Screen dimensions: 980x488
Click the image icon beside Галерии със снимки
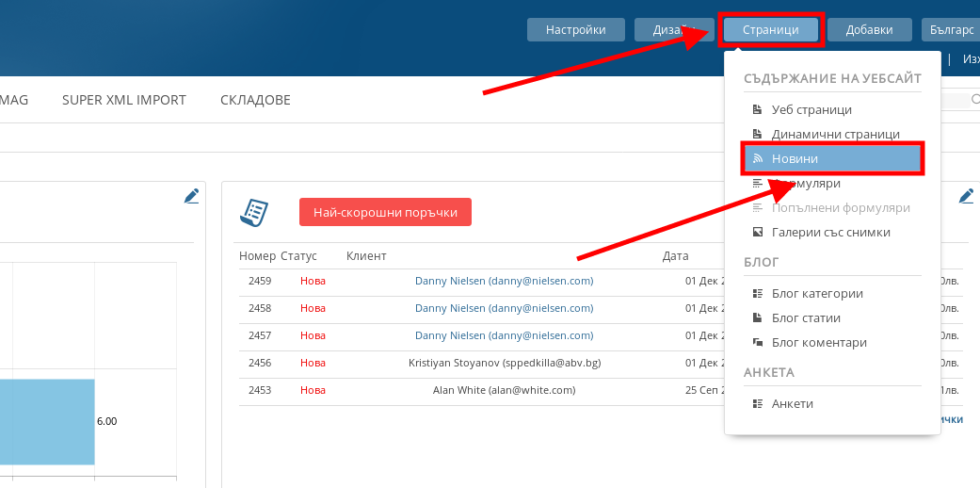coord(757,232)
